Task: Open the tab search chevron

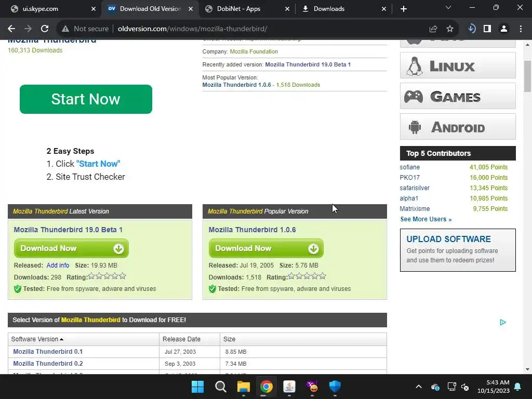Action: [x=448, y=7]
